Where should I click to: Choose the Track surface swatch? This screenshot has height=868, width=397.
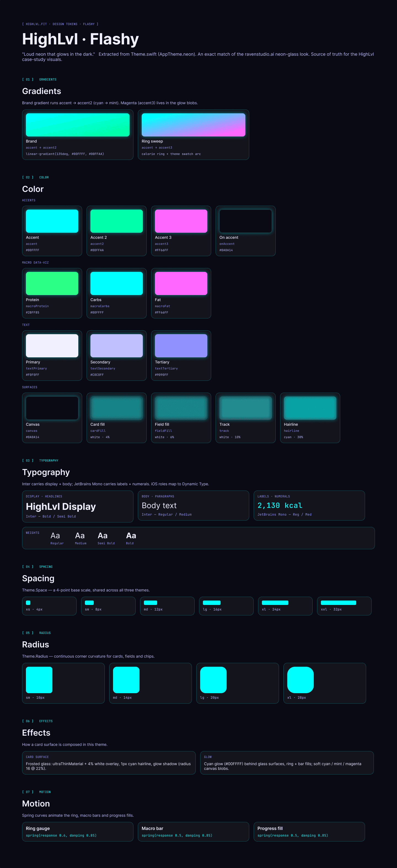coord(245,408)
